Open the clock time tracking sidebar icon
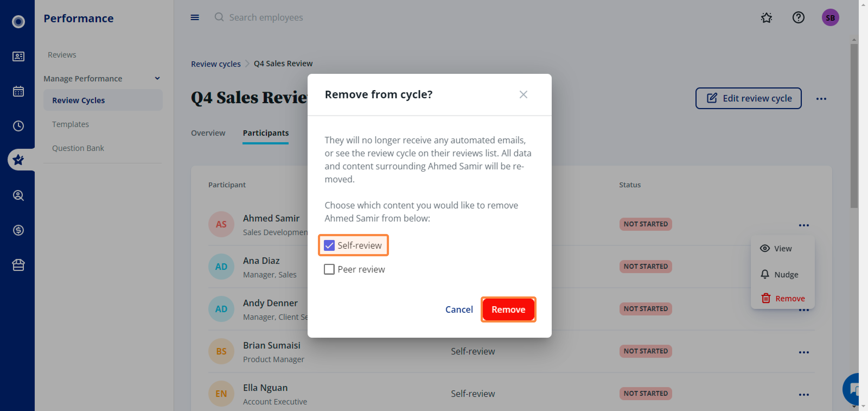The image size is (868, 411). [x=18, y=126]
